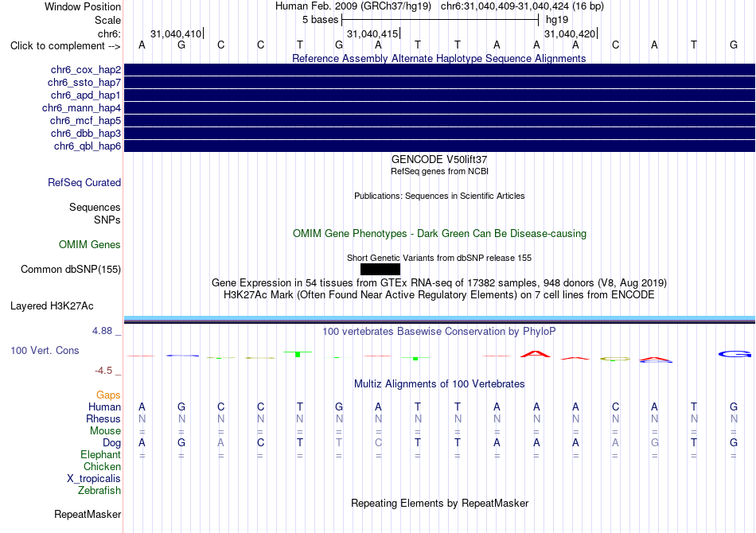
Task: Open the OMIM Gene Phenotypes track title
Action: click(439, 234)
